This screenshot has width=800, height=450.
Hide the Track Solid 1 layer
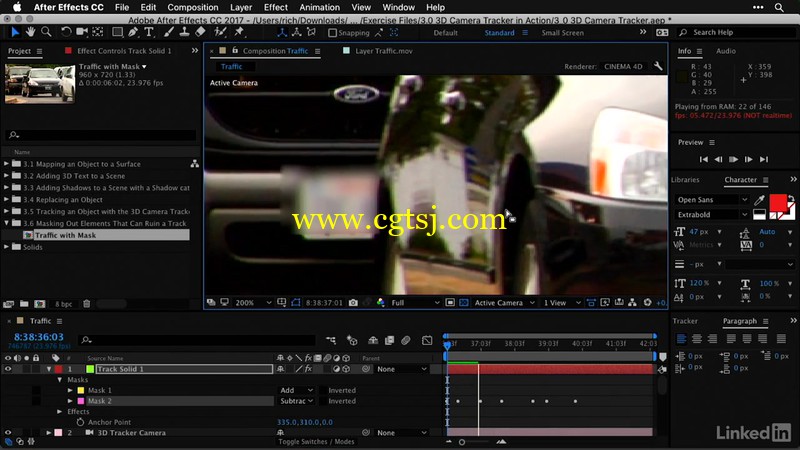tap(8, 369)
